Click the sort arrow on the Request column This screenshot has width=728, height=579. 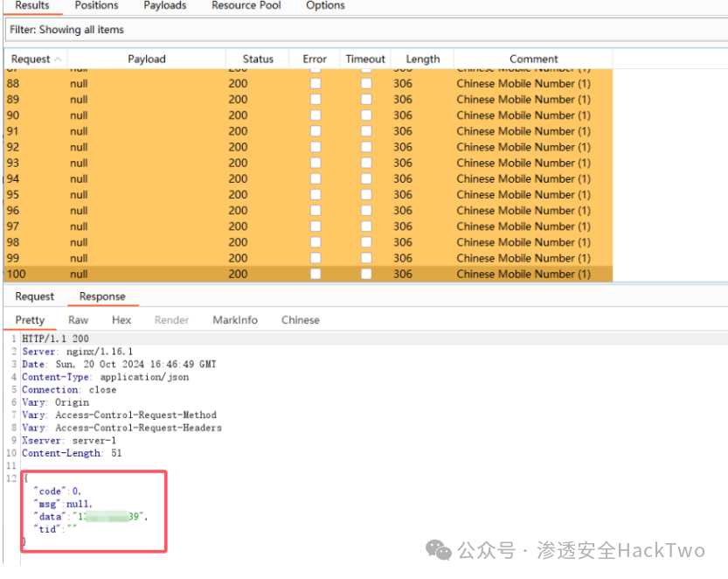58,59
